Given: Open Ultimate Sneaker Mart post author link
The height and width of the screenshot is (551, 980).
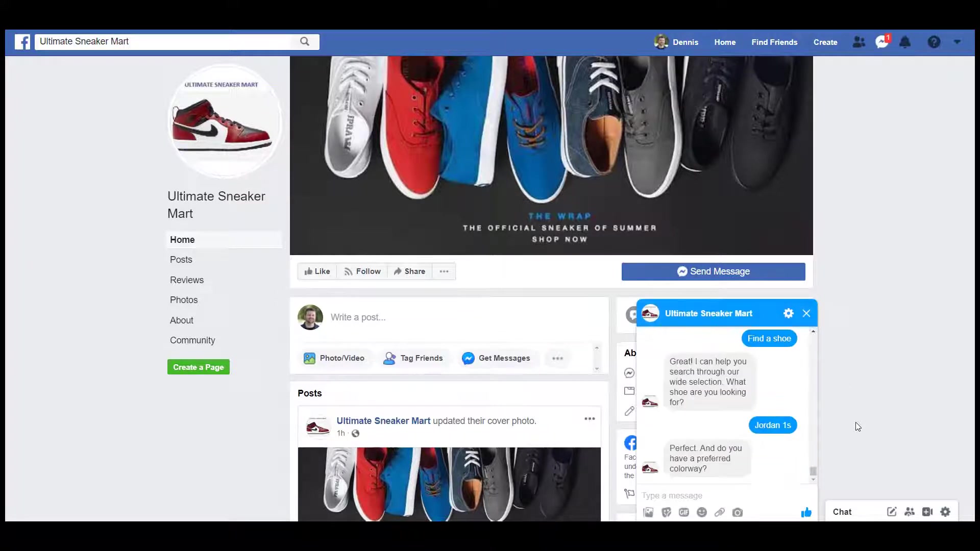Looking at the screenshot, I should click(x=383, y=421).
